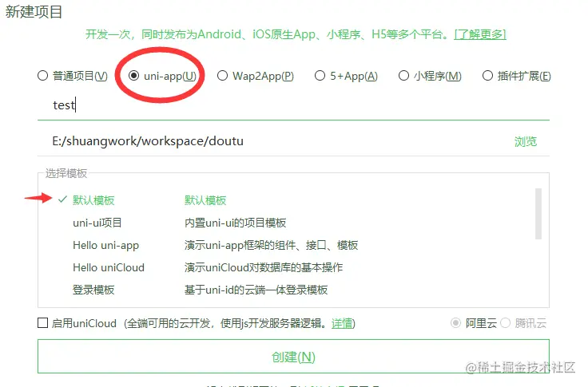
Task: Click the description 内置uni-ui的项目模板
Action: pos(235,223)
